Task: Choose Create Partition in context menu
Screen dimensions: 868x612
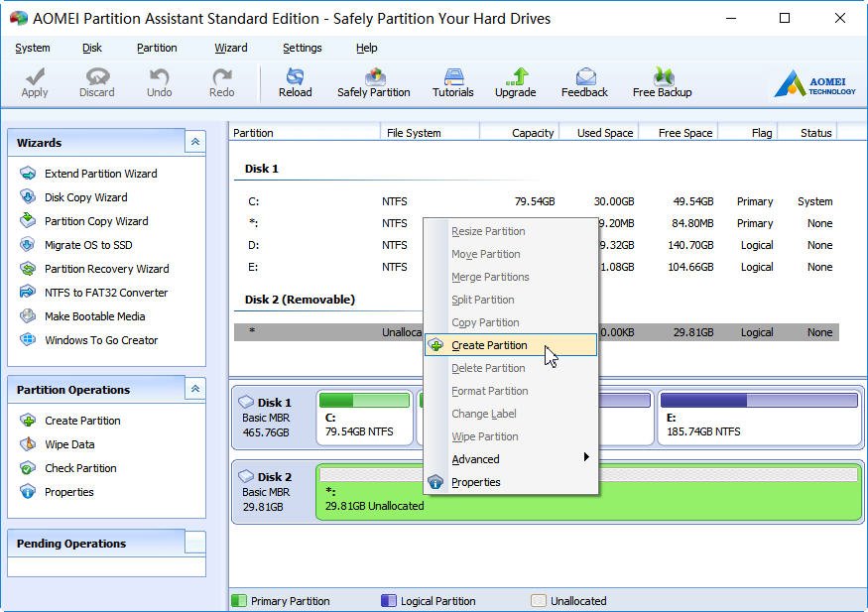Action: [x=511, y=345]
